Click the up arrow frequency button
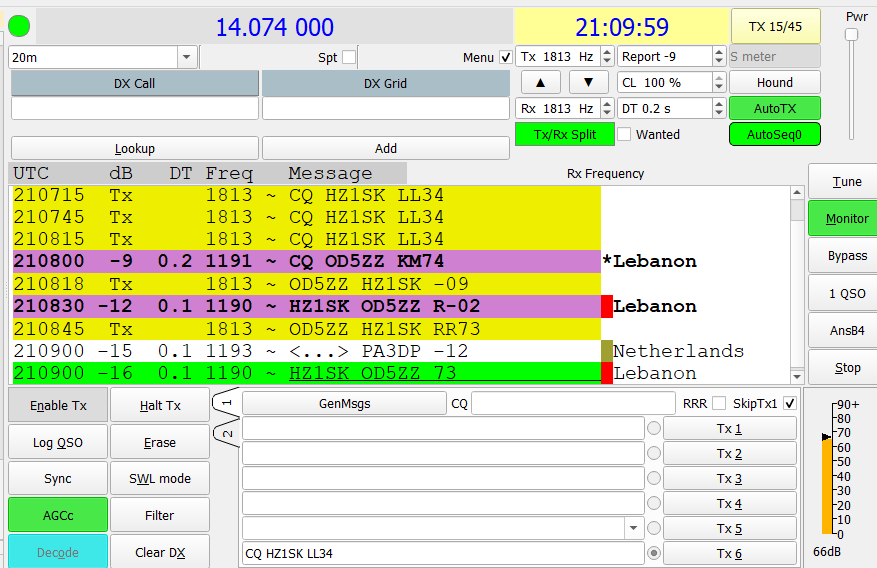The width and height of the screenshot is (877, 568). 540,83
